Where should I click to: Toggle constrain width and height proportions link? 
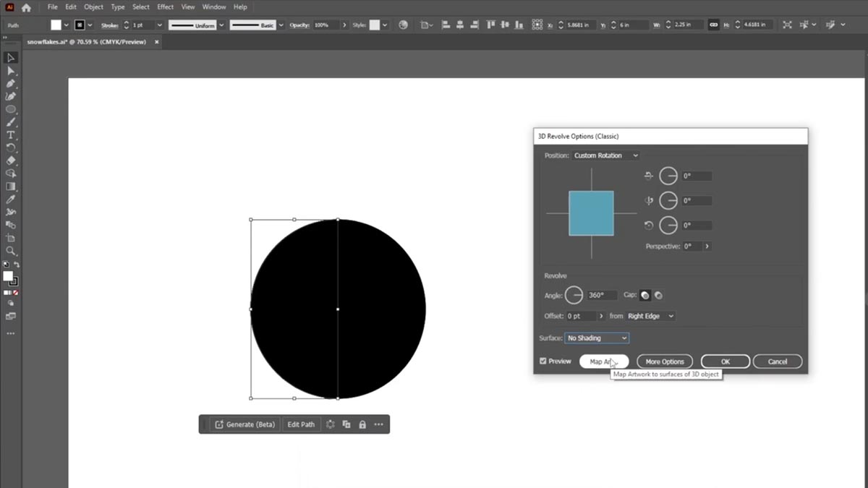click(713, 25)
